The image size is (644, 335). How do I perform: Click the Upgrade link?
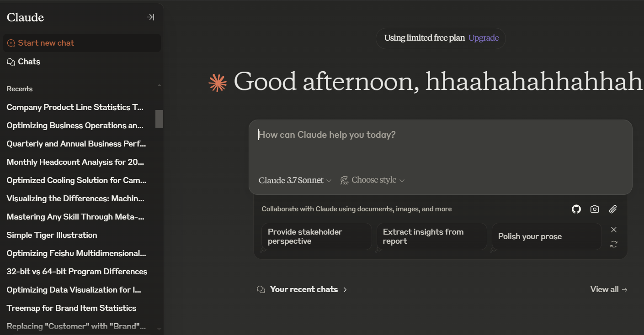coord(484,38)
